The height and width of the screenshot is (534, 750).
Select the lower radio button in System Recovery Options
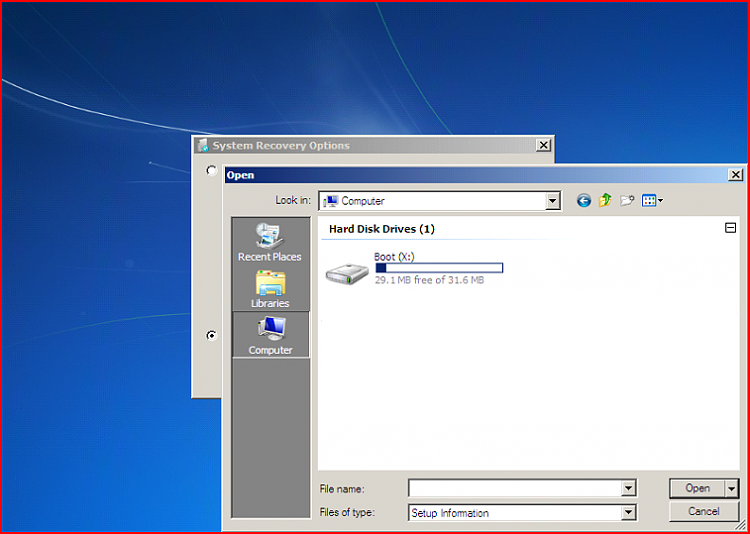coord(211,335)
